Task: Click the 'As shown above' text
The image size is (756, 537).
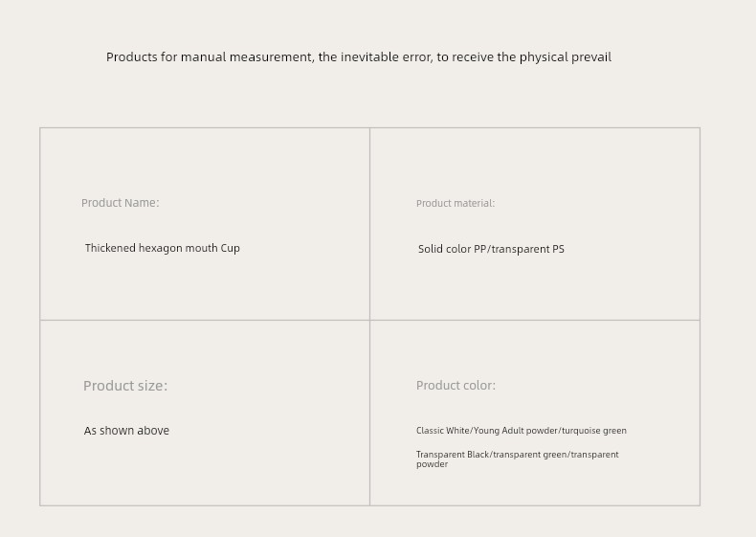Action: click(x=127, y=431)
